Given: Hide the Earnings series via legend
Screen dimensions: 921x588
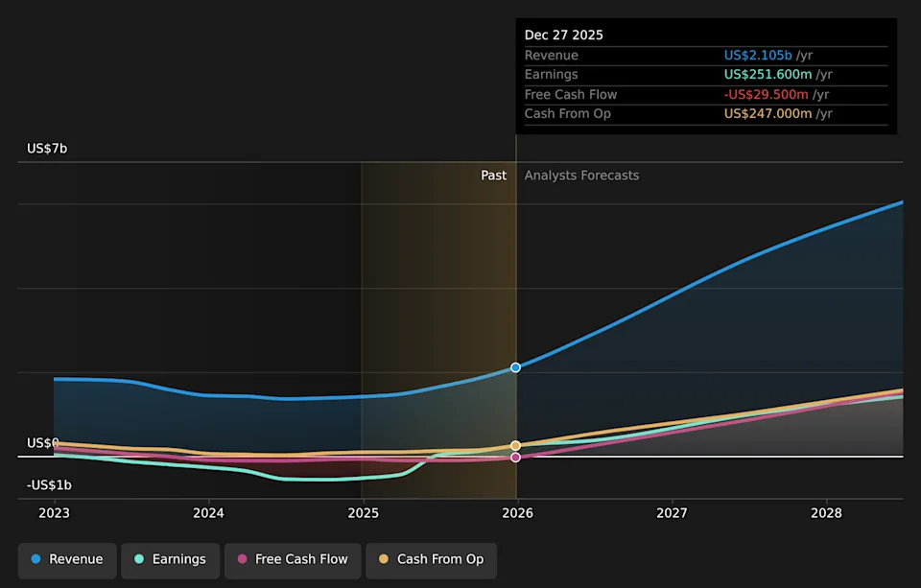Looking at the screenshot, I should 171,559.
